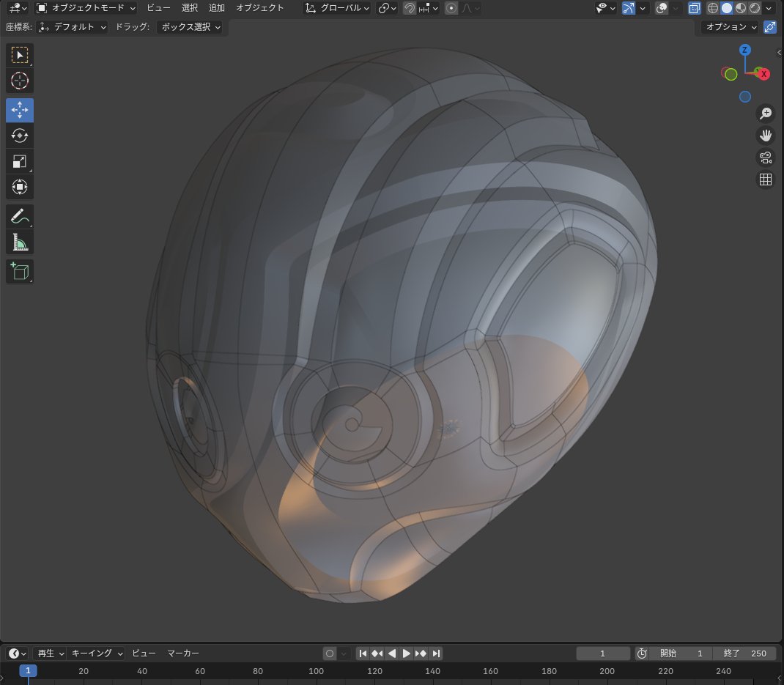
Task: Choose the Measure ruler tool
Action: (x=20, y=242)
